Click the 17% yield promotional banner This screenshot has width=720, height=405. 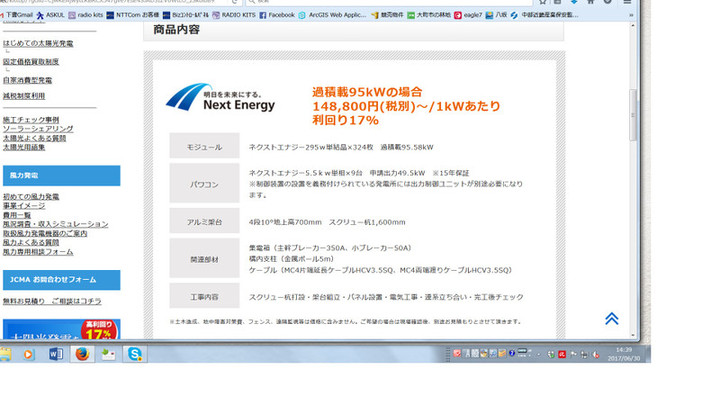tap(61, 328)
